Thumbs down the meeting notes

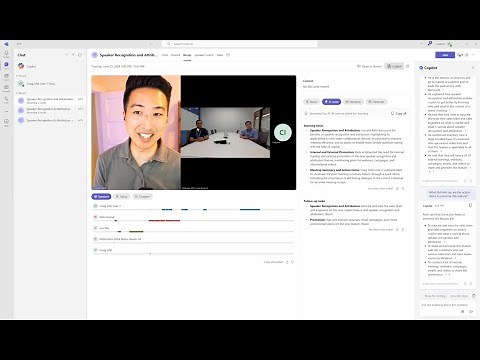403,189
